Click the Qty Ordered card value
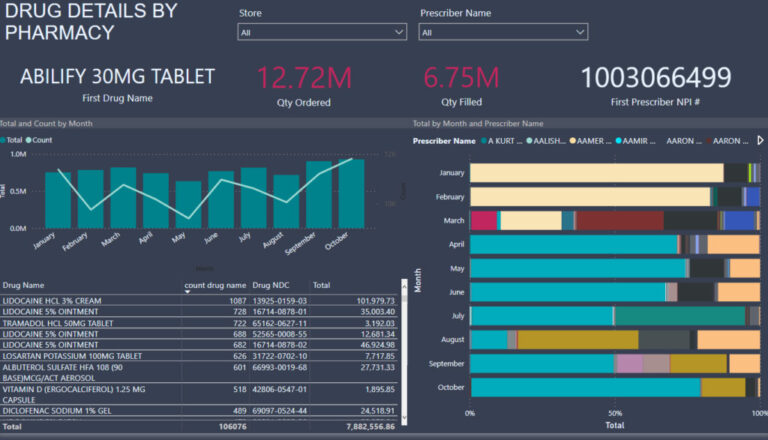This screenshot has width=768, height=440. (x=304, y=76)
